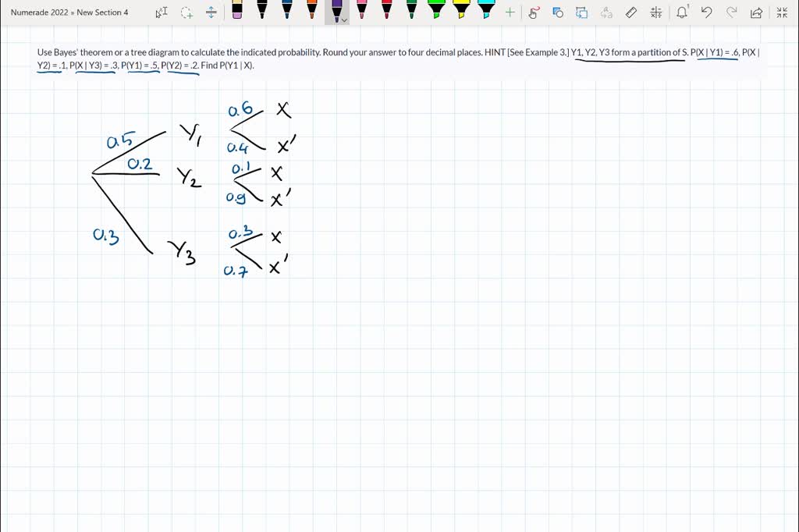
Task: Redo the last action
Action: pos(730,12)
